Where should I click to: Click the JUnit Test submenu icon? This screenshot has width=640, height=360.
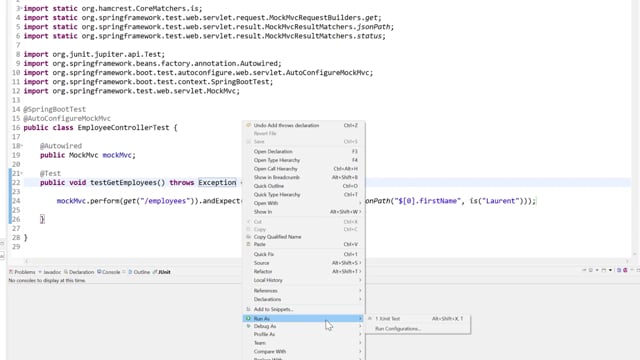(x=370, y=318)
